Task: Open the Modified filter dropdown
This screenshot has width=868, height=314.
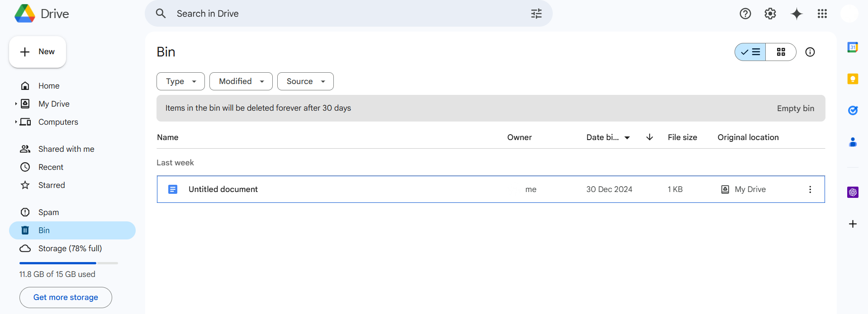Action: tap(241, 81)
